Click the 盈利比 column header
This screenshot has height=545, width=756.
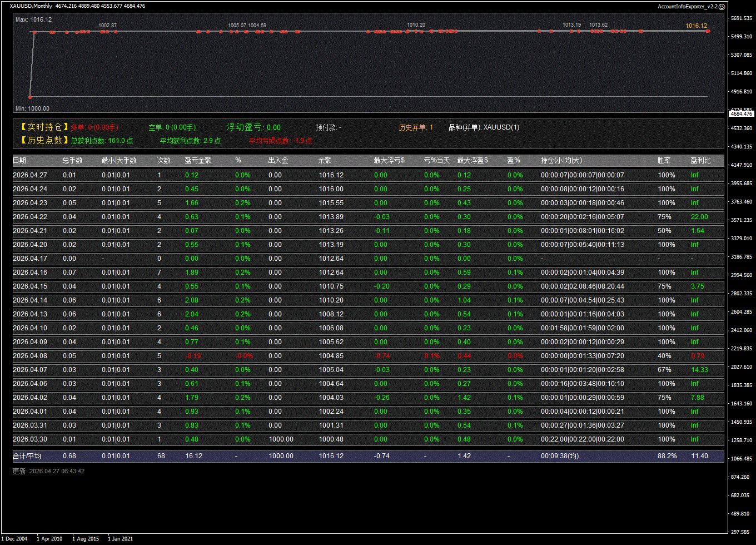(x=700, y=160)
